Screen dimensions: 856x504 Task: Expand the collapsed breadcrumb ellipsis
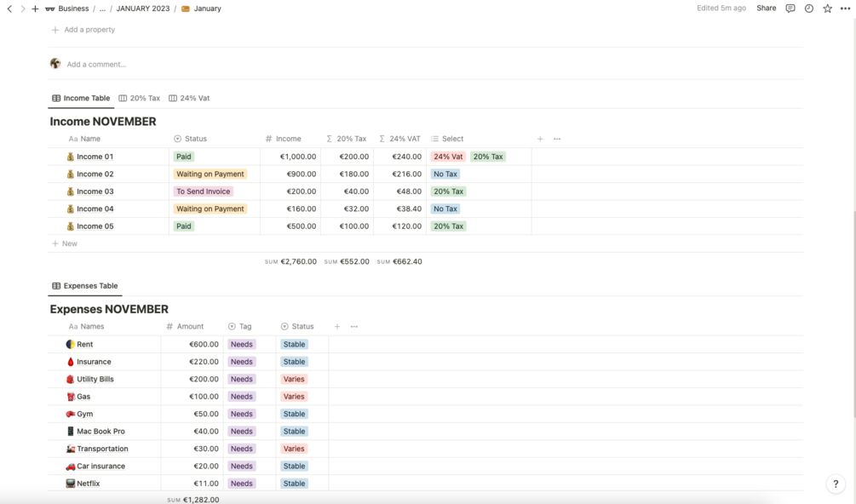click(x=102, y=9)
